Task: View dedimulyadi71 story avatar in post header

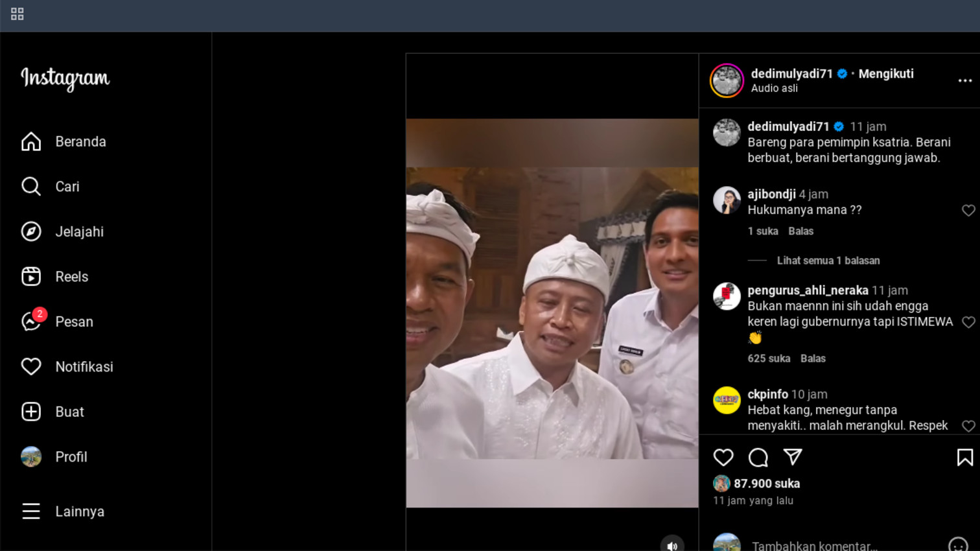Action: point(727,80)
